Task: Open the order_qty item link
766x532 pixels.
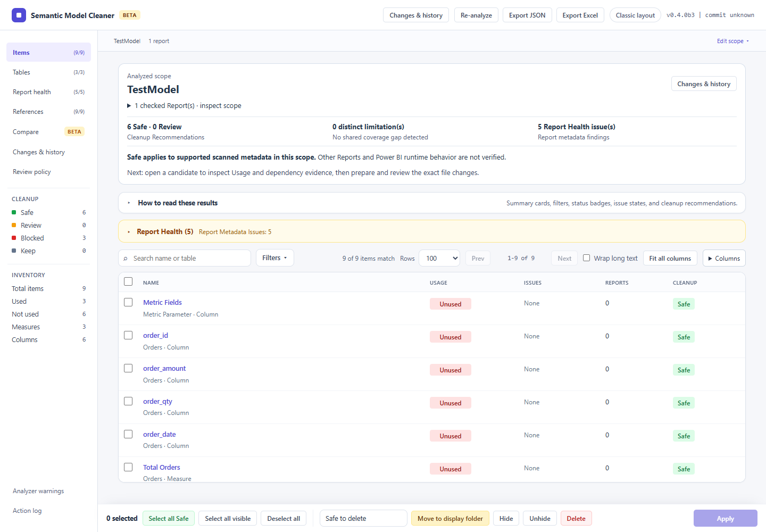Action: (x=157, y=401)
